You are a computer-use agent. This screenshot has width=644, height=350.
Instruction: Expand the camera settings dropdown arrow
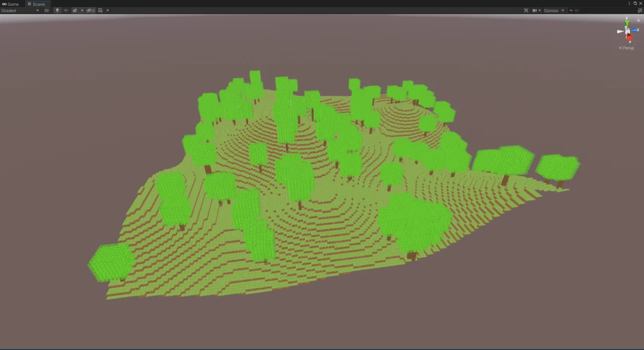click(x=540, y=11)
